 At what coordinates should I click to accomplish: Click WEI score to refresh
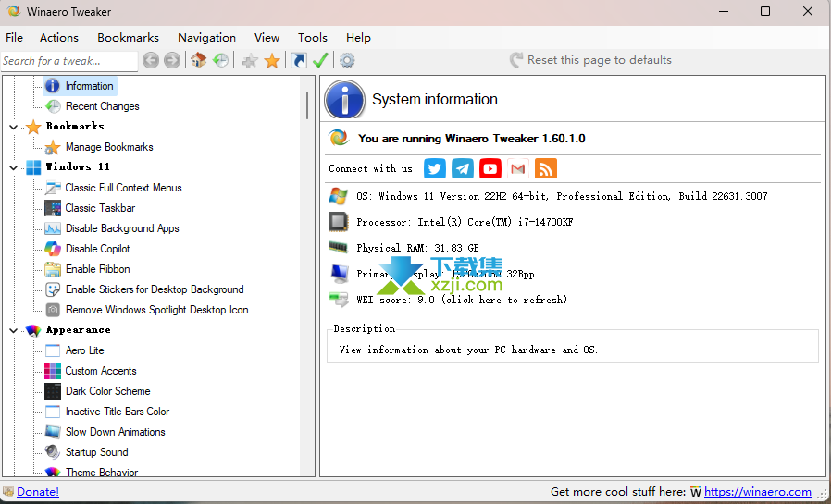(462, 301)
